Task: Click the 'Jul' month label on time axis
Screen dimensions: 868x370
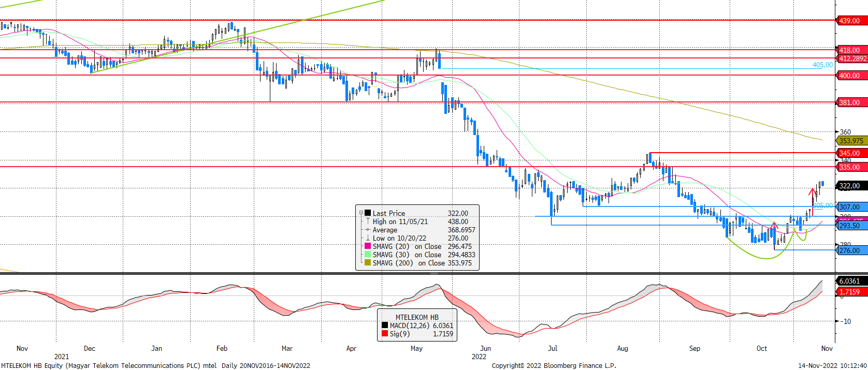Action: tap(553, 348)
